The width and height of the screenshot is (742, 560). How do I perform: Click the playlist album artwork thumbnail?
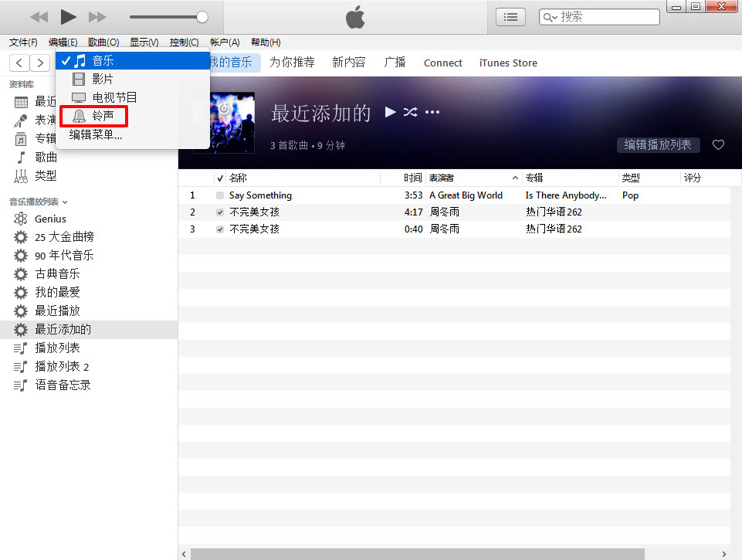232,123
